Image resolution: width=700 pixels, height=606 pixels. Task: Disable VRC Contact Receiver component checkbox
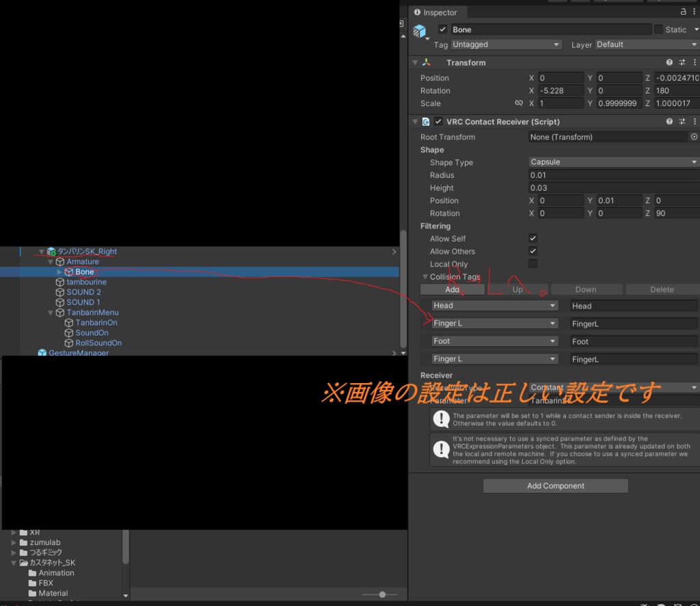[x=438, y=122]
